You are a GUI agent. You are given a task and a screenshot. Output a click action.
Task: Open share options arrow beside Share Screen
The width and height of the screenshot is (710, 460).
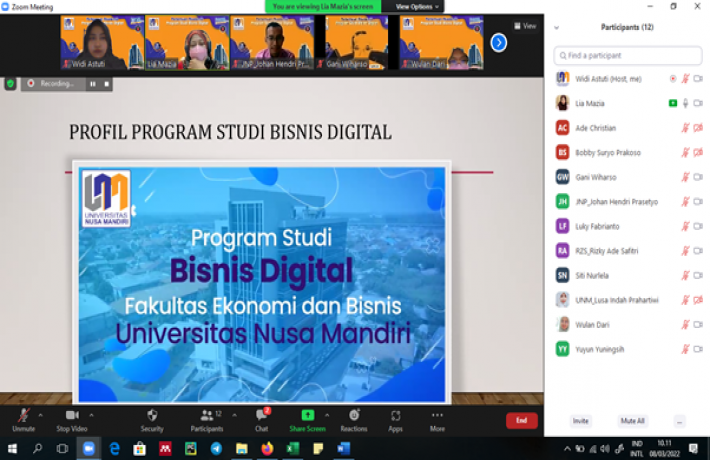click(x=327, y=415)
